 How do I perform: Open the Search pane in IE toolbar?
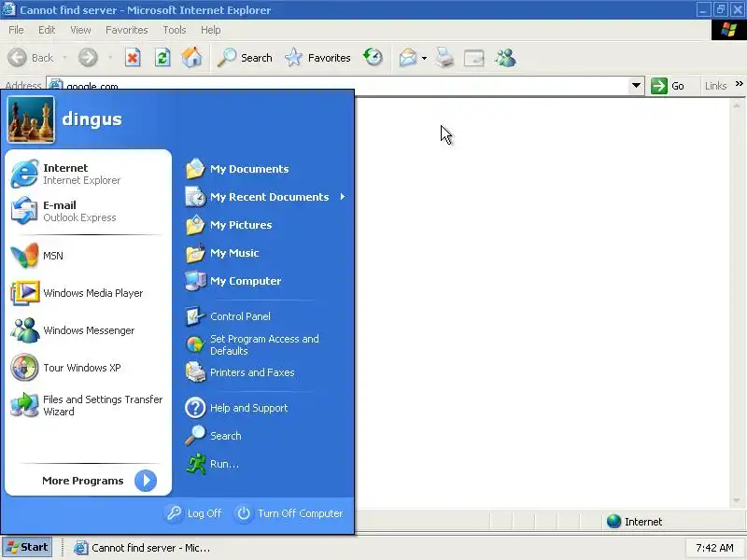pos(245,58)
